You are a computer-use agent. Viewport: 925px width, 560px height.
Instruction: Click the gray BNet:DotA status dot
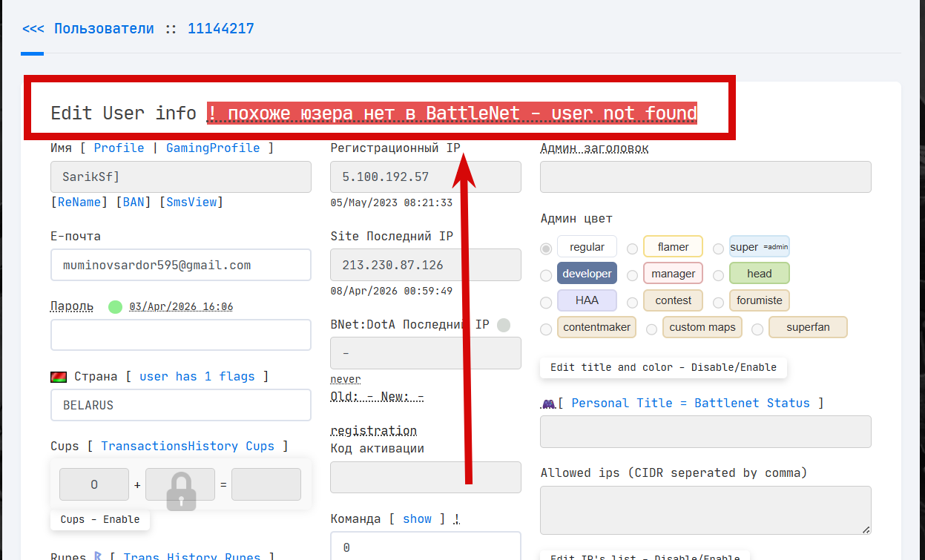point(504,325)
